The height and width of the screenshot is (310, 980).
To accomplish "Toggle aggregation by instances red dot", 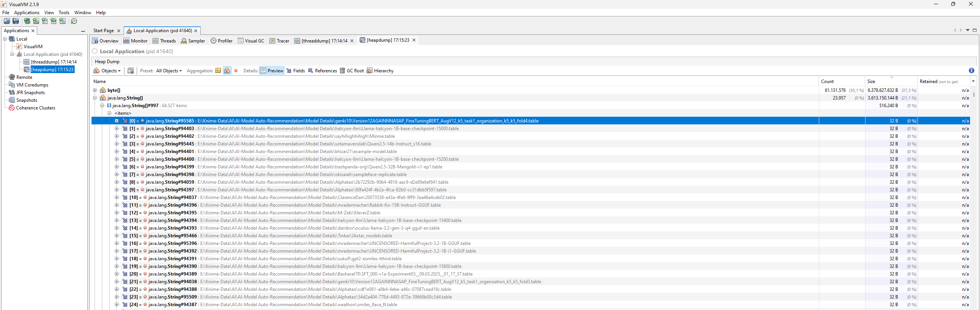I will pos(236,71).
